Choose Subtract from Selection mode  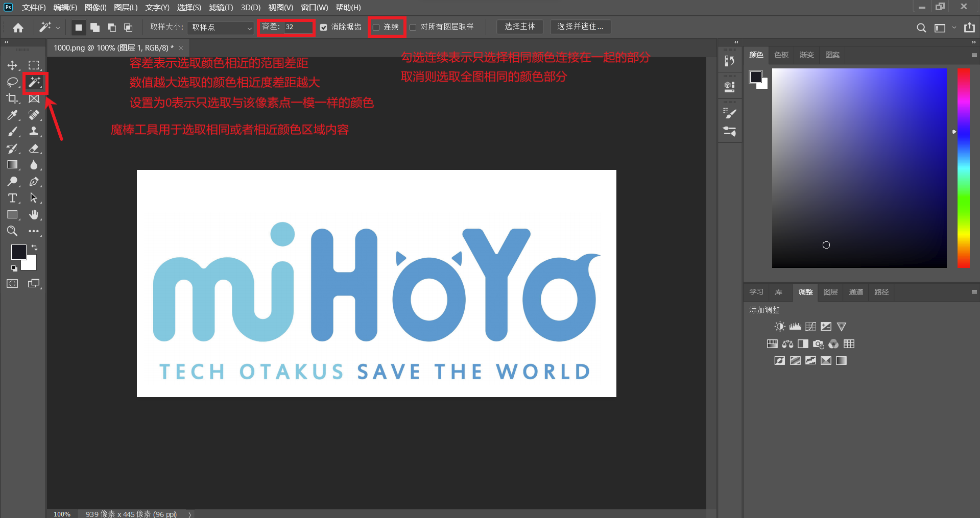click(x=112, y=28)
